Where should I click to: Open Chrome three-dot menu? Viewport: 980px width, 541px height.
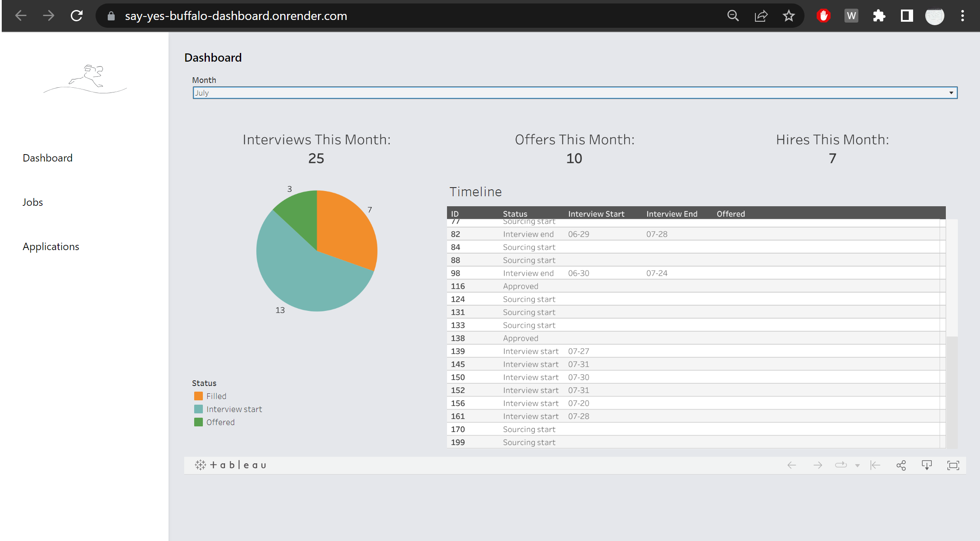point(963,16)
